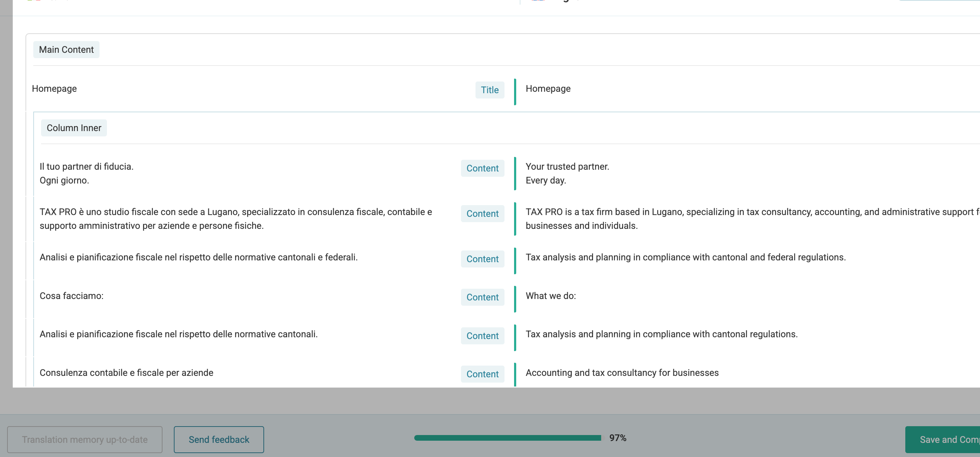Screen dimensions: 980x457
Task: Click translation mentioning cantonal and federal regulations
Action: [685, 257]
